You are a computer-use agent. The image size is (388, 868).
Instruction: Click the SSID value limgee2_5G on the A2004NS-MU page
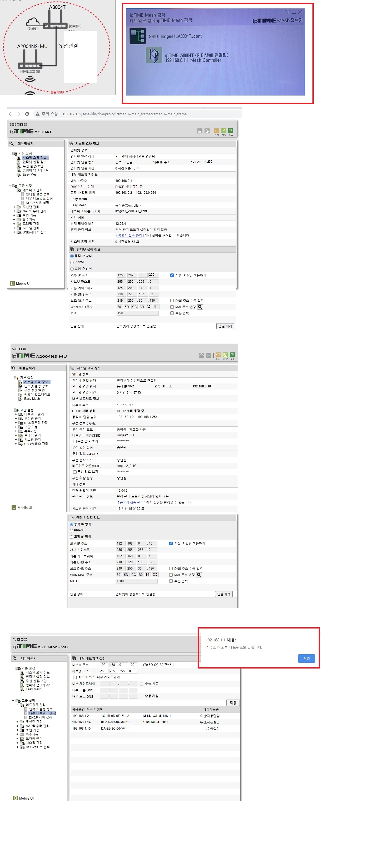click(x=125, y=435)
